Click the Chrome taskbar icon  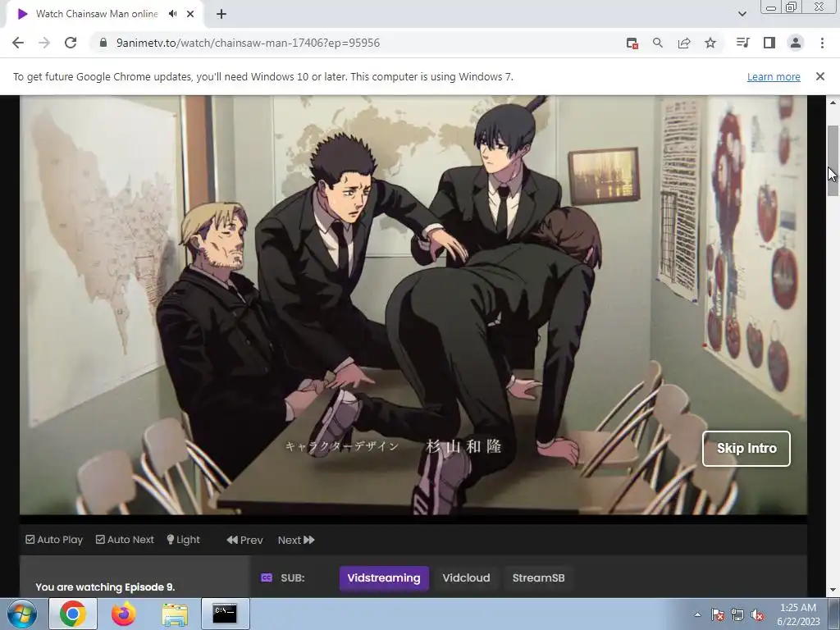click(73, 614)
